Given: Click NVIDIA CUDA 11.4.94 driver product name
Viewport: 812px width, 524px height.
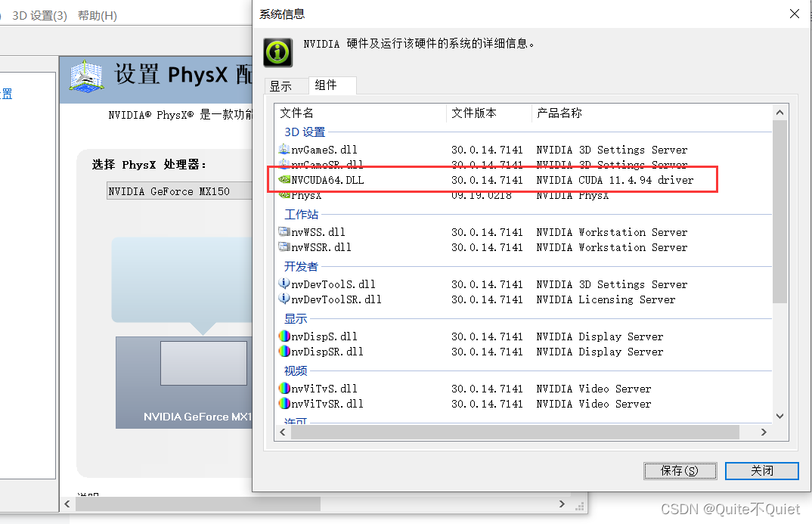Looking at the screenshot, I should 615,180.
